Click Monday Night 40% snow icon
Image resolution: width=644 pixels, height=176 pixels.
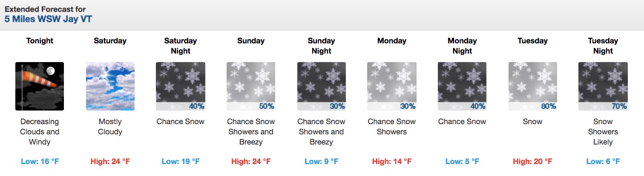[462, 86]
